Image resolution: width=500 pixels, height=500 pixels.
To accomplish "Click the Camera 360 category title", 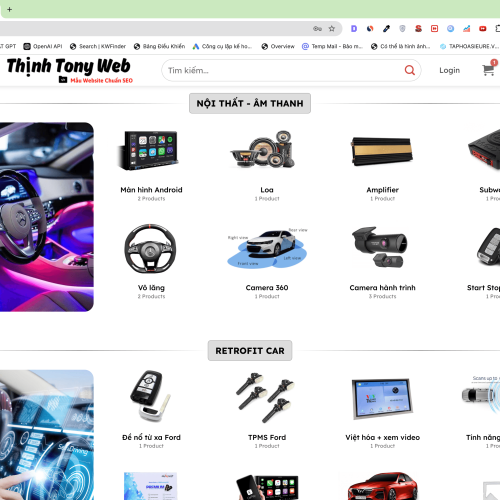I will (x=267, y=288).
